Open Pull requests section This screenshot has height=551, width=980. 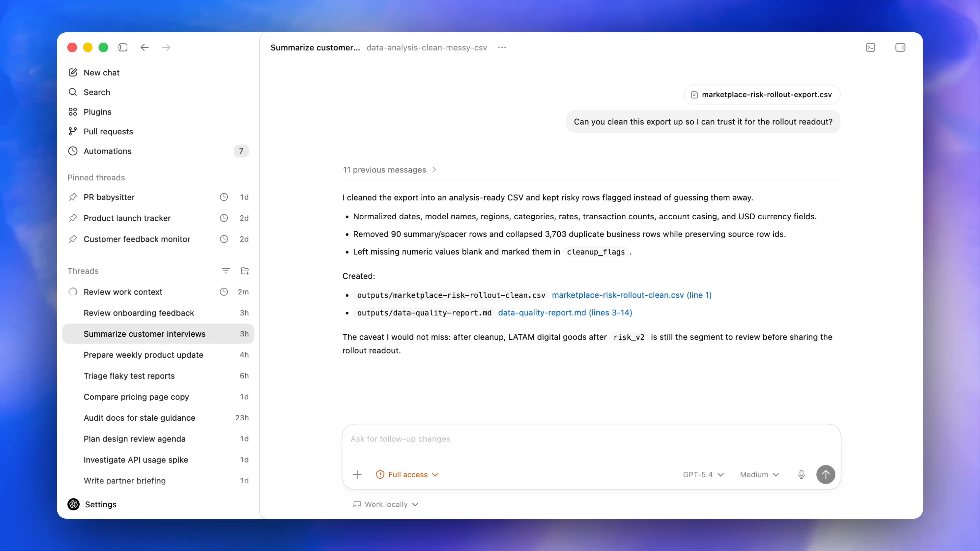[x=158, y=132]
